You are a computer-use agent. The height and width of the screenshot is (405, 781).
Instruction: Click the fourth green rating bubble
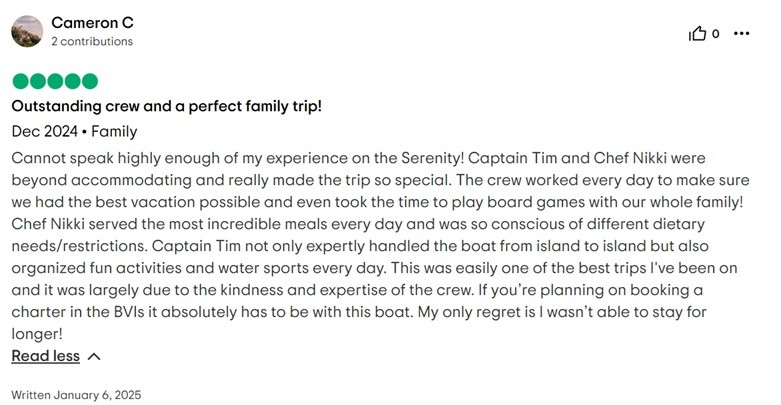[x=72, y=81]
